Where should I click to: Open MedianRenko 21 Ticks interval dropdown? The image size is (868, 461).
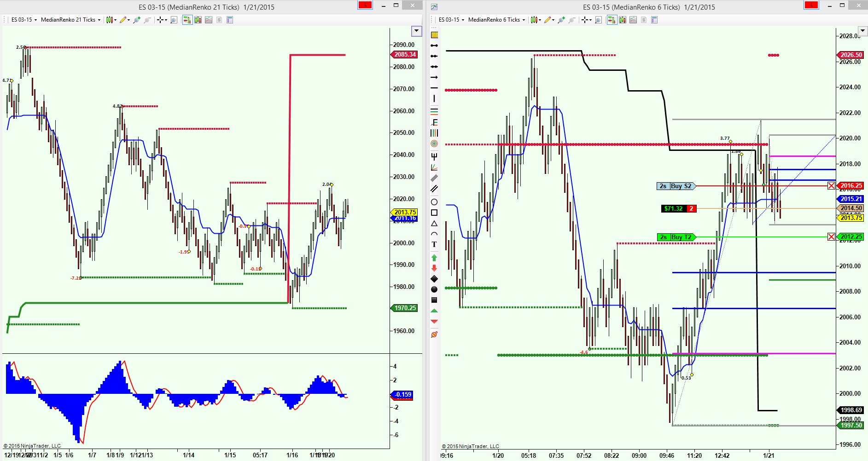[x=70, y=20]
